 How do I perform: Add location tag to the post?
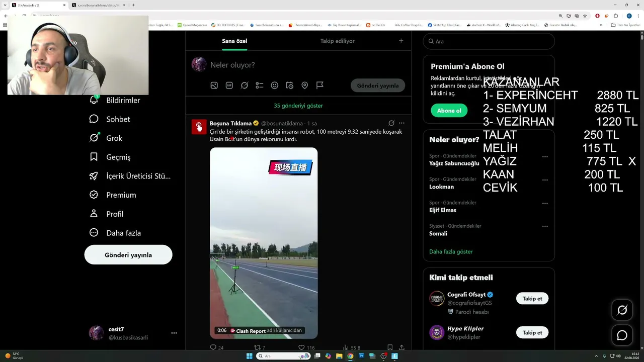pos(305,85)
